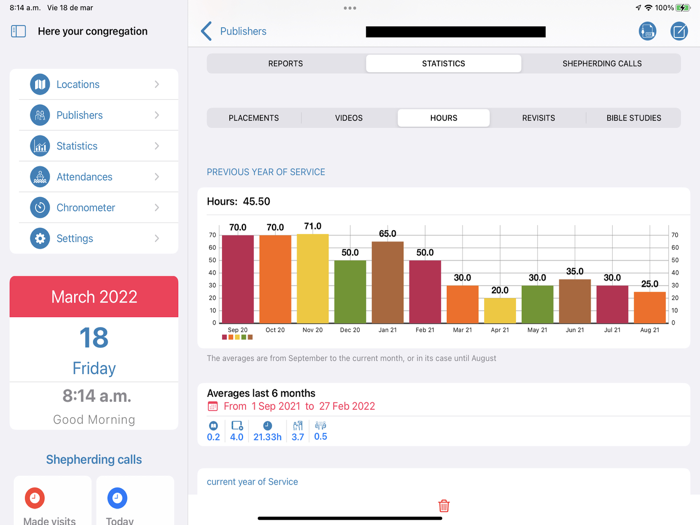Click the Apr 21 yellow bar
Viewport: 700px width, 525px height.
tap(500, 310)
